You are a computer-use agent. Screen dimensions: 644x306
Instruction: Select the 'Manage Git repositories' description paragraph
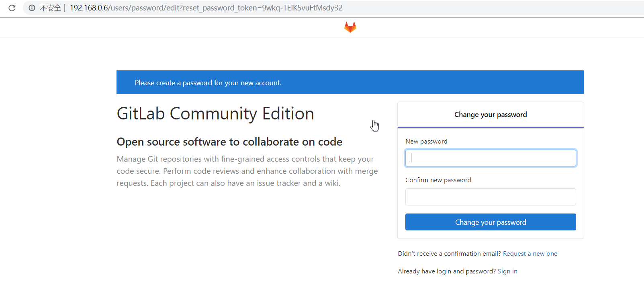[247, 171]
